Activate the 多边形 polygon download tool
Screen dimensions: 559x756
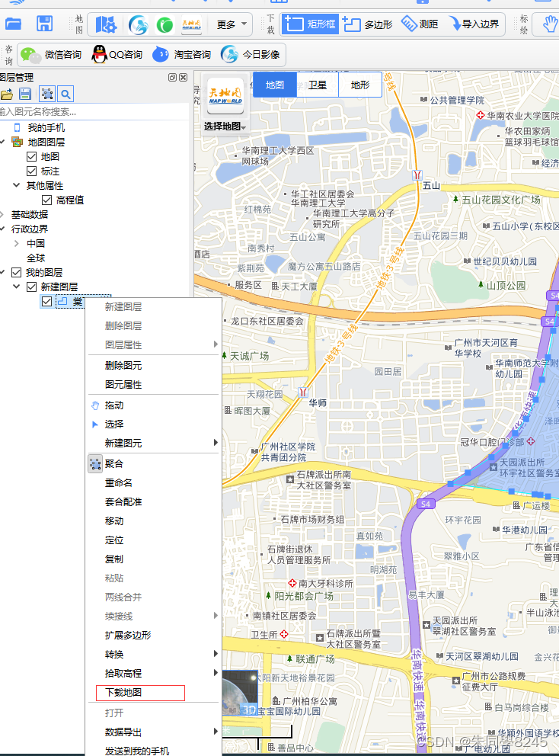(367, 24)
